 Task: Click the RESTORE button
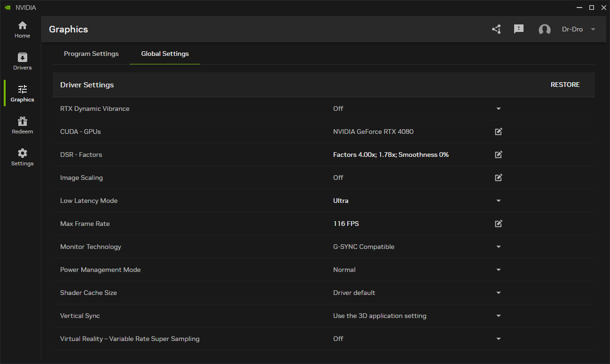point(565,85)
